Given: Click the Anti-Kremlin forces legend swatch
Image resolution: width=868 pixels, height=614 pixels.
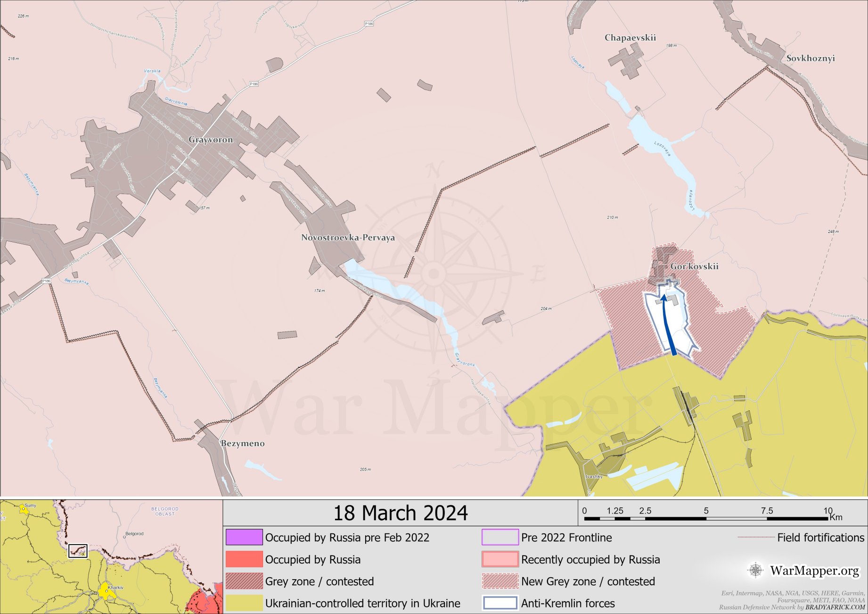Looking at the screenshot, I should (x=500, y=603).
